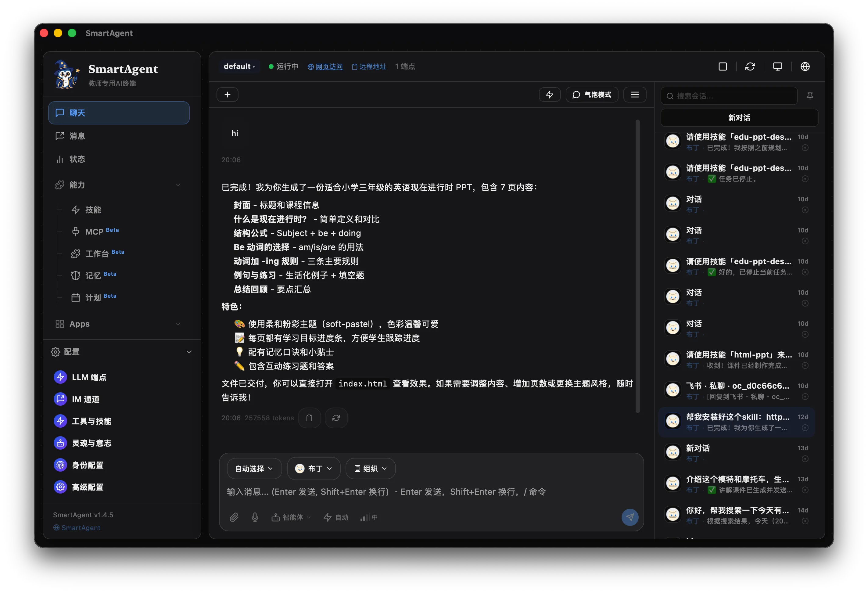Screen dimensions: 868x593
Task: Open edu-ppt-des conversation with 任务已停止 preview
Action: click(x=736, y=173)
